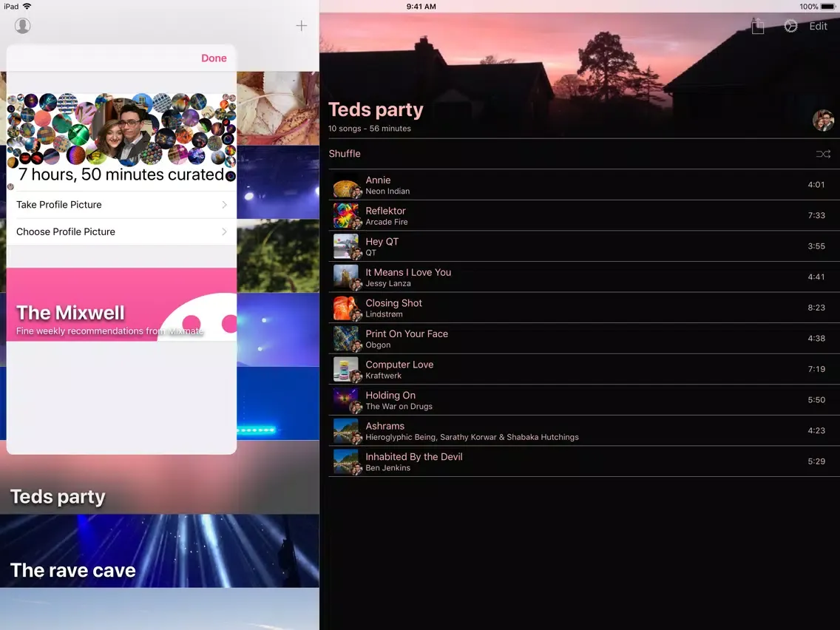
Task: Tap the 9:41 AM clock
Action: (x=421, y=7)
